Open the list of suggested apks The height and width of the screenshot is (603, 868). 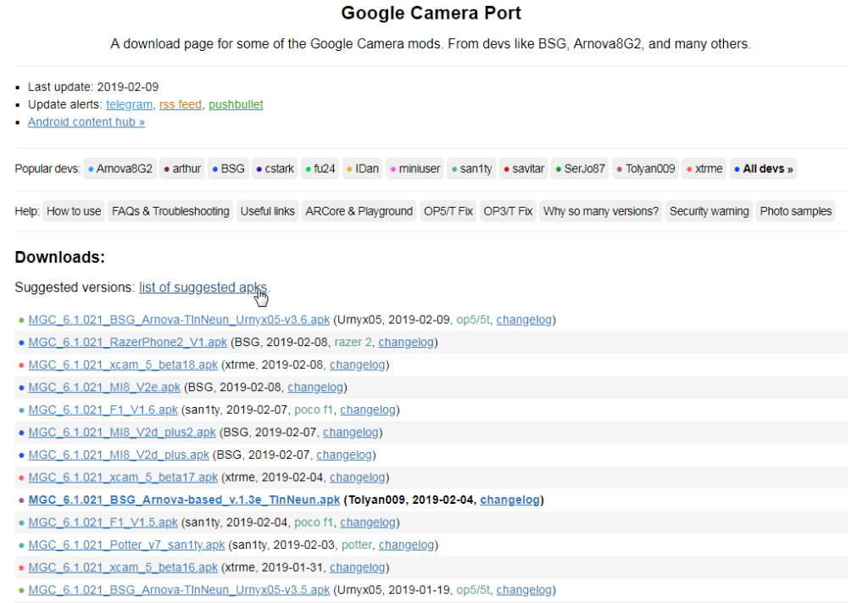[203, 288]
